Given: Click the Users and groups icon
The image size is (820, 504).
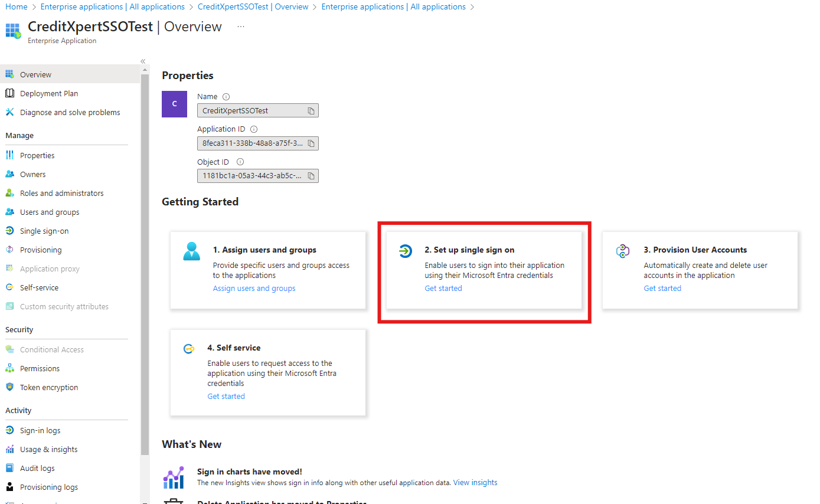Looking at the screenshot, I should [x=9, y=212].
